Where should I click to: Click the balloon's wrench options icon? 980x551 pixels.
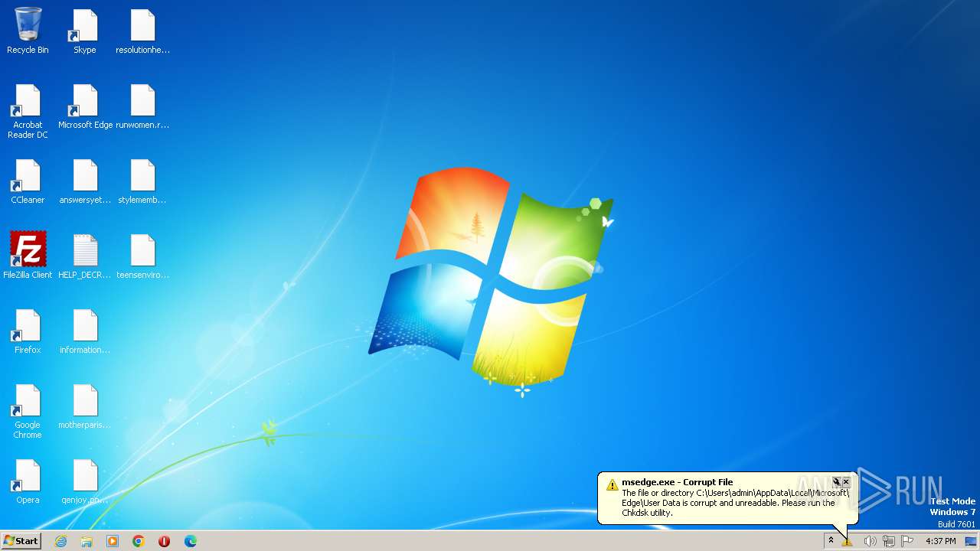[837, 482]
